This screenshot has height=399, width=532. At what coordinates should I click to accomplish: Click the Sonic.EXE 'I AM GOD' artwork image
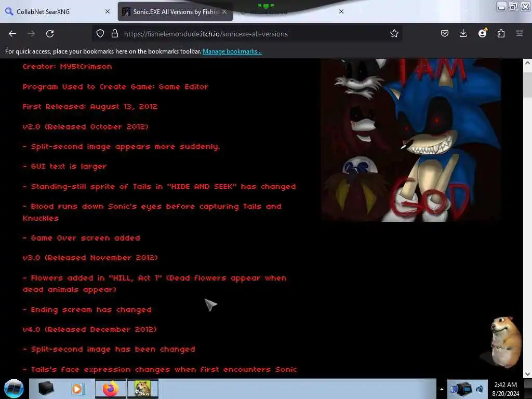click(411, 140)
